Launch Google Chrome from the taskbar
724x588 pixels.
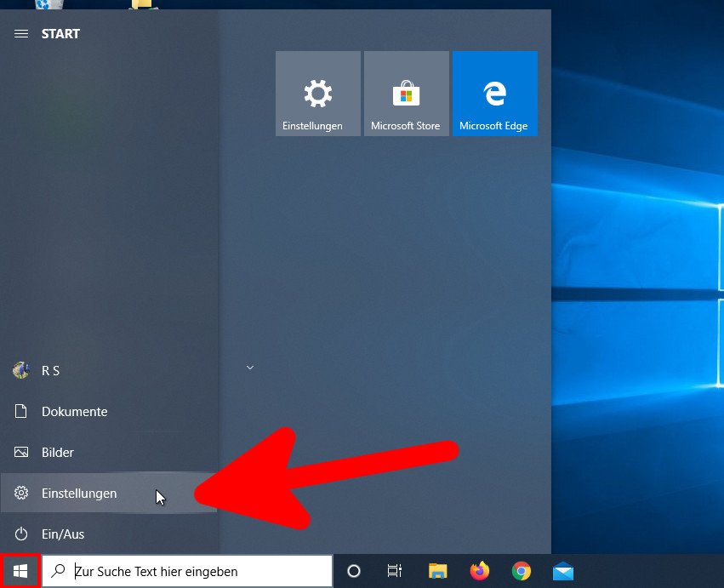[522, 571]
